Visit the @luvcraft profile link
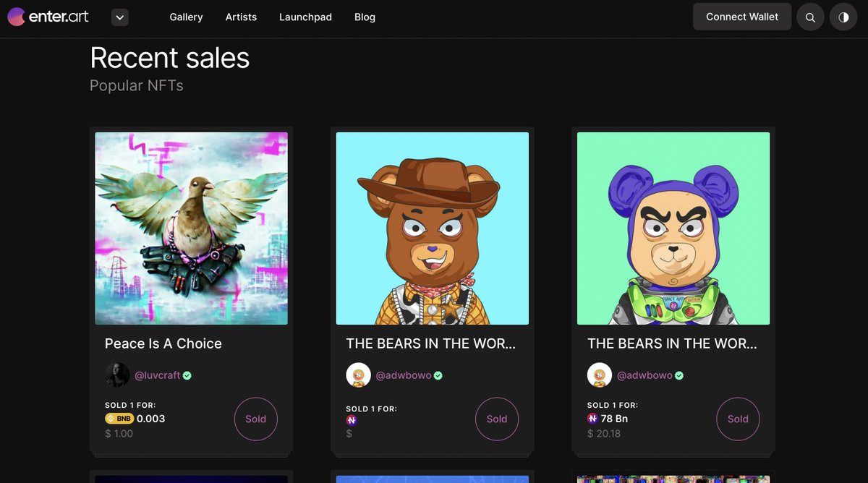 pyautogui.click(x=158, y=375)
